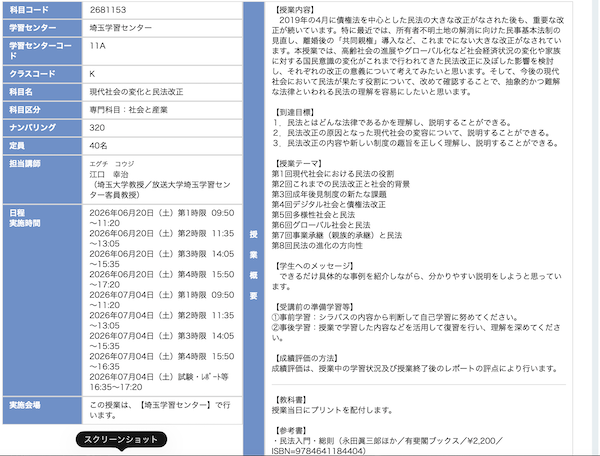Screen dimensions: 600x456
Task: Select the capacity value 40名
Action: coord(98,146)
